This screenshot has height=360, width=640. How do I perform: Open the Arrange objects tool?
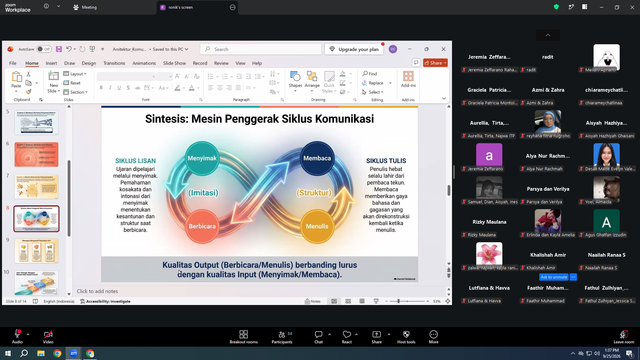point(312,79)
